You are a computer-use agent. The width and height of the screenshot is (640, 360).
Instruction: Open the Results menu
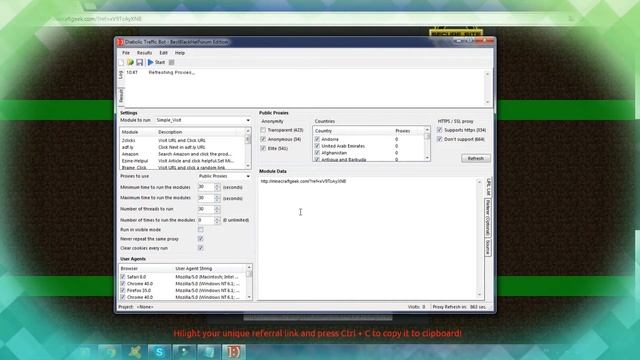click(144, 53)
